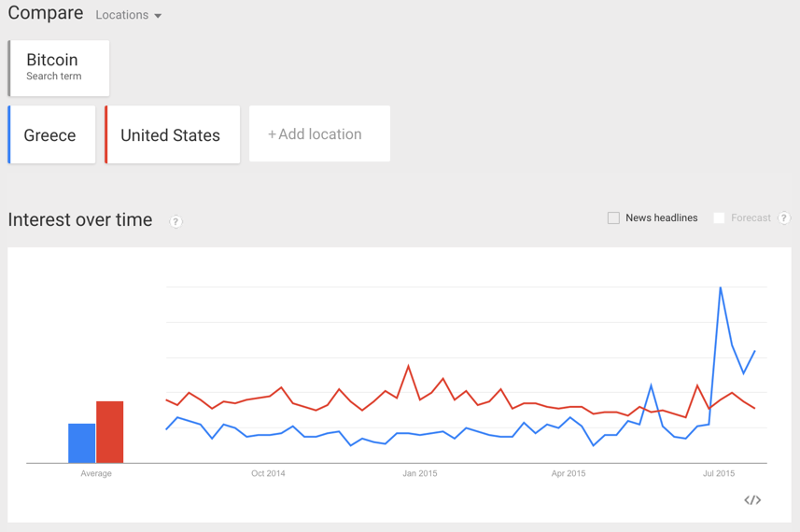The image size is (800, 532).
Task: Select the Bitcoin search term card
Action: click(x=59, y=67)
